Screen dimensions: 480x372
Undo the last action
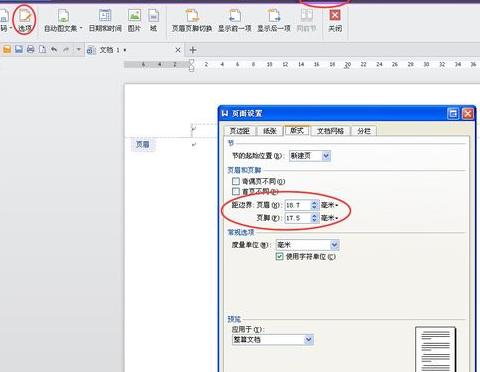pos(54,50)
